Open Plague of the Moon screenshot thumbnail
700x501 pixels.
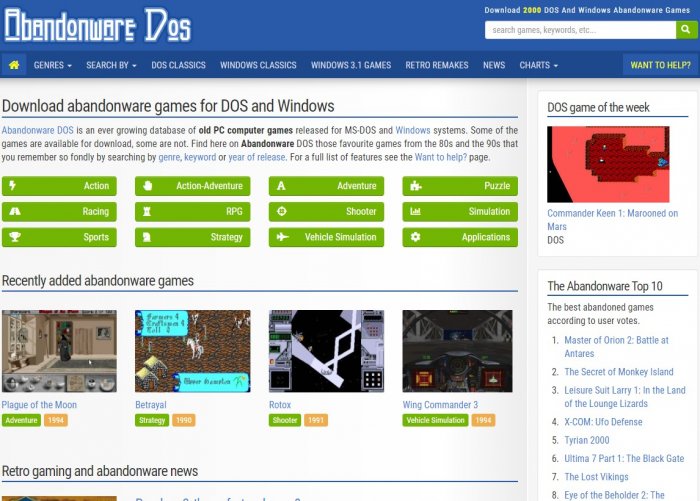tap(59, 351)
